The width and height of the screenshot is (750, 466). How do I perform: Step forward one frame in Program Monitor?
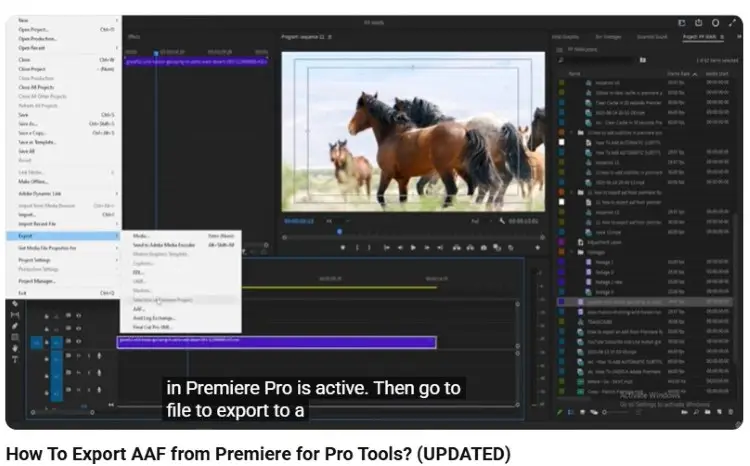point(427,247)
